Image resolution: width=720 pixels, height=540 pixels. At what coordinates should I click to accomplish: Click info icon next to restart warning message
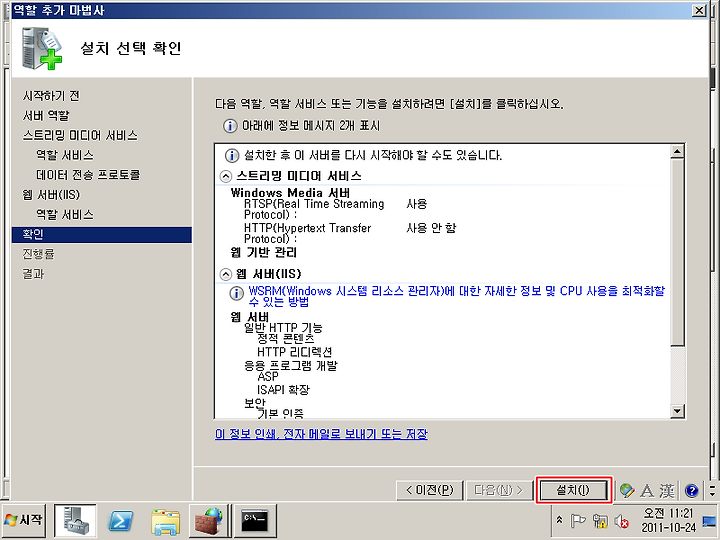point(232,156)
